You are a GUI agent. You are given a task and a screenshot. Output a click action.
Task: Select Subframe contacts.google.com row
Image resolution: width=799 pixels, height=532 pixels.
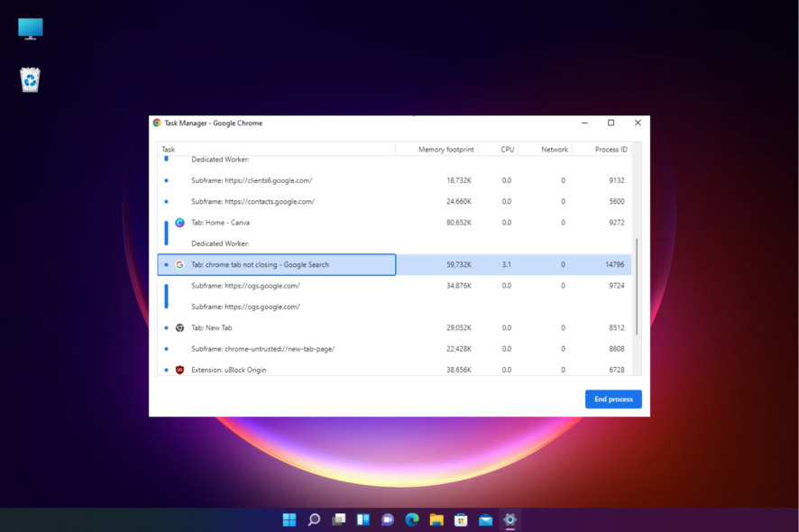coord(394,201)
